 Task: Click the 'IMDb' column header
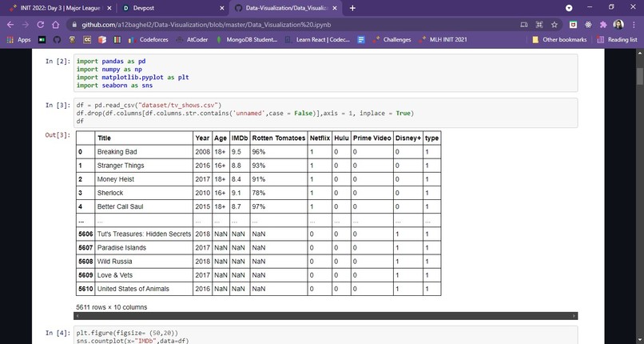(240, 138)
